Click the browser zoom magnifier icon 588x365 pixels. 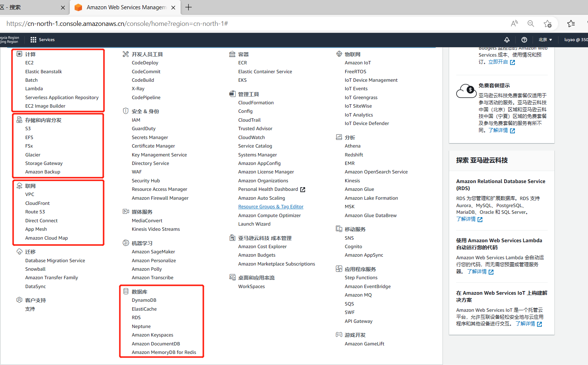click(x=531, y=24)
